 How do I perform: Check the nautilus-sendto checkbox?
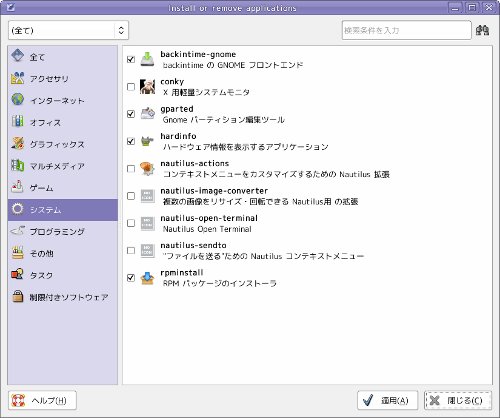click(x=131, y=250)
